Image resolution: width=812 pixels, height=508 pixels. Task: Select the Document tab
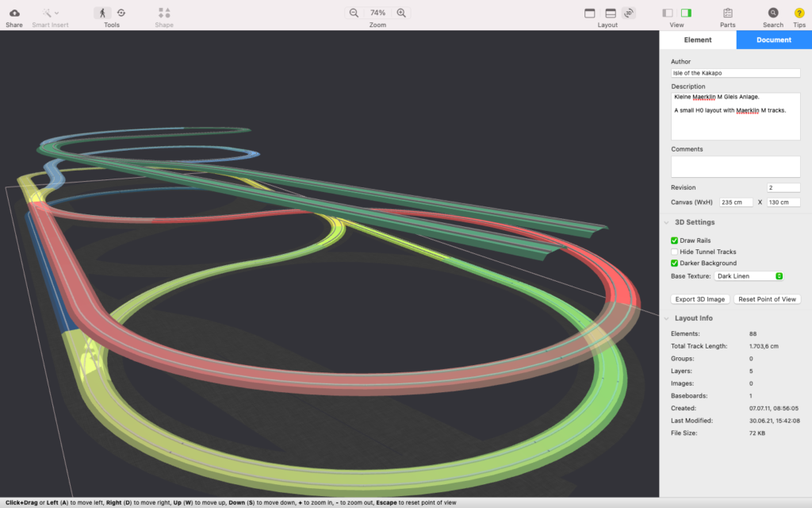click(773, 40)
